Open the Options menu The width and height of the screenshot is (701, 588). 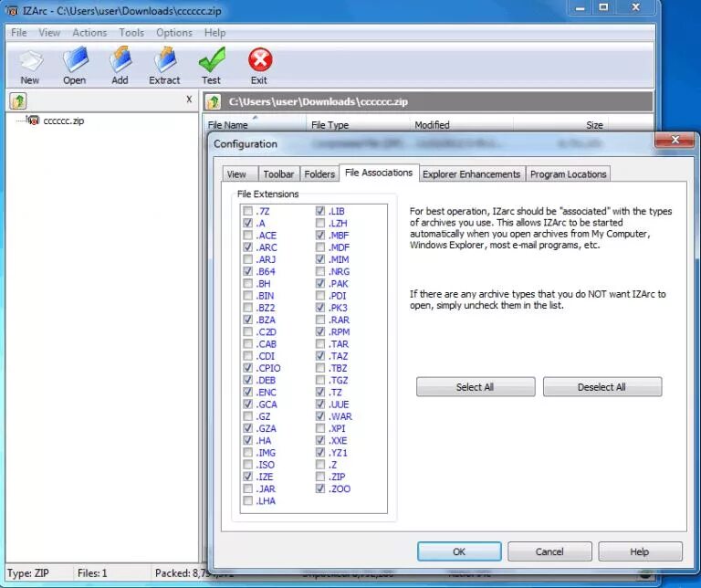[x=174, y=33]
